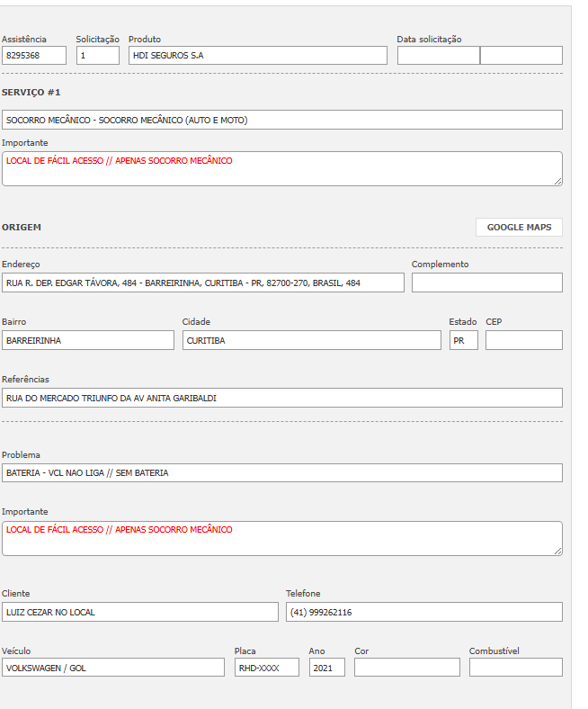The width and height of the screenshot is (588, 709).
Task: Click the Importante text area under Serviço #1
Action: tap(282, 168)
